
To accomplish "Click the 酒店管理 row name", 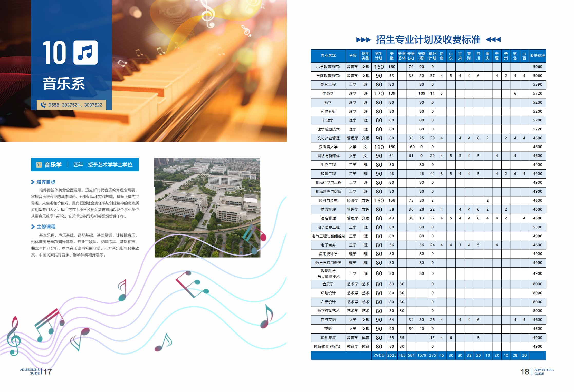I will [x=328, y=218].
